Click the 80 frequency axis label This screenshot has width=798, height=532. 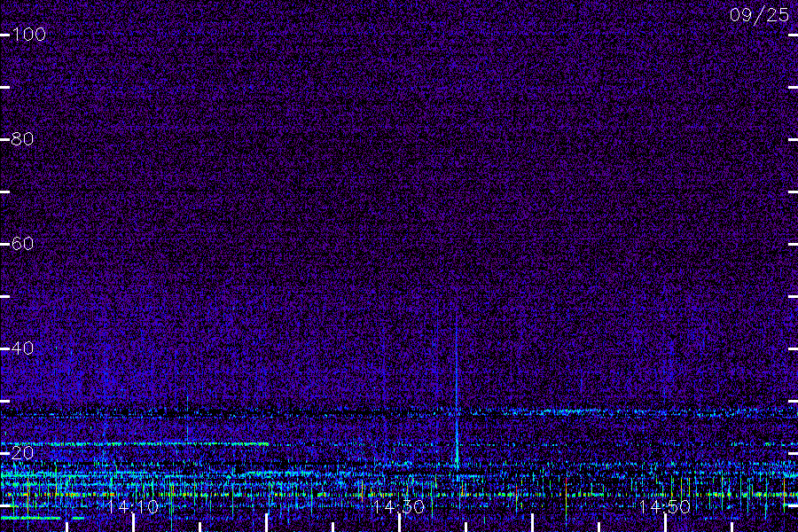point(22,139)
